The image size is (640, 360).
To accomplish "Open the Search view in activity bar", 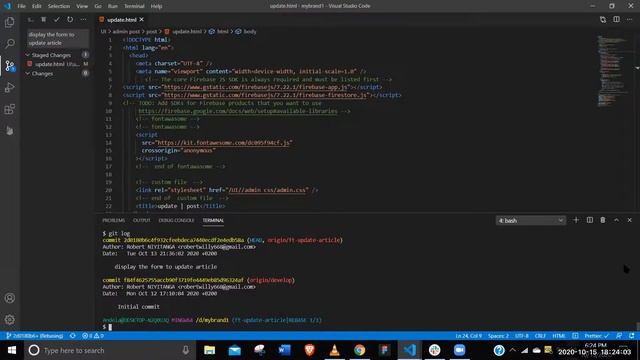I will pos(10,43).
